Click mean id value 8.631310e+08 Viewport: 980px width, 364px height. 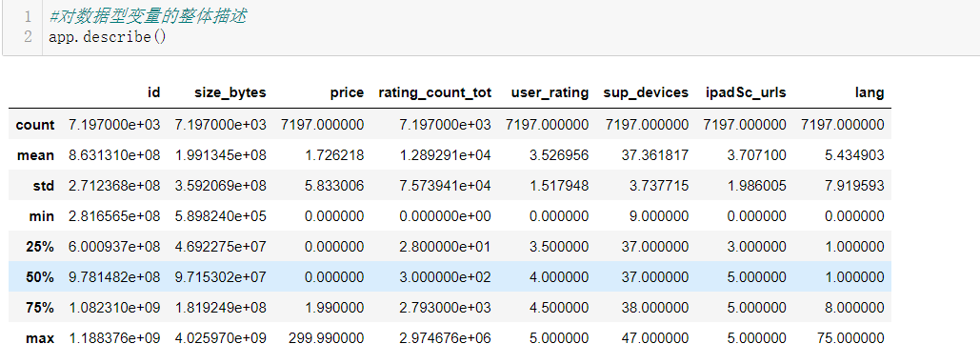tap(114, 155)
